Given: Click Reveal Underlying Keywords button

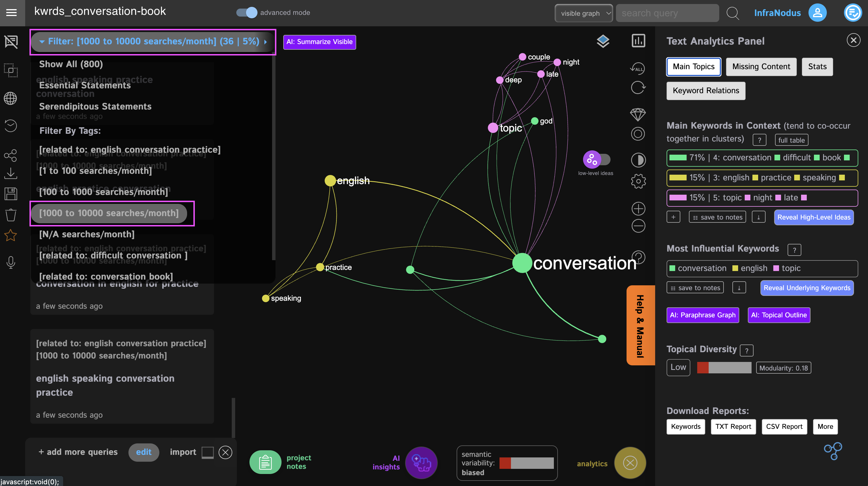Looking at the screenshot, I should (807, 288).
